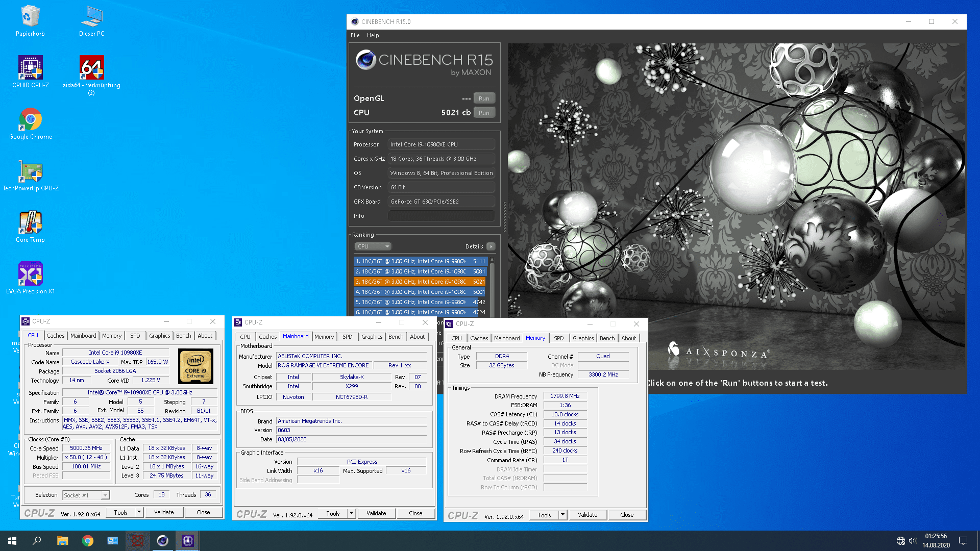980x551 pixels.
Task: Launch TechPowerUp GPU-Z desktop icon
Action: pos(31,175)
